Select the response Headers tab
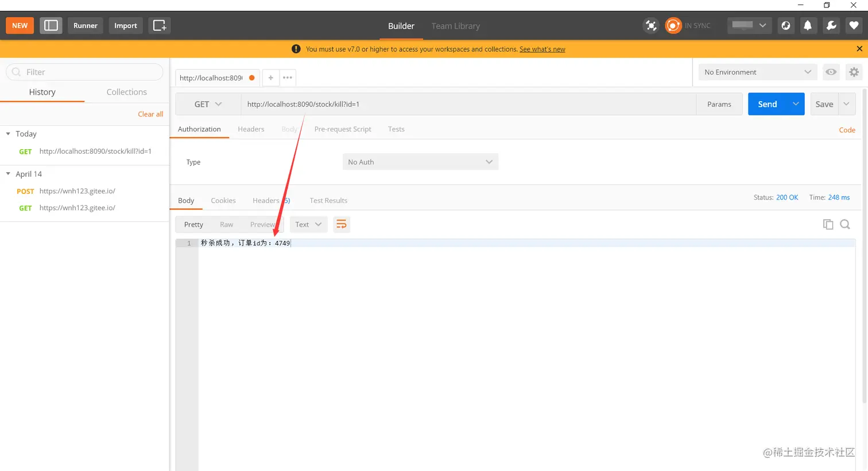The width and height of the screenshot is (868, 471). click(271, 200)
